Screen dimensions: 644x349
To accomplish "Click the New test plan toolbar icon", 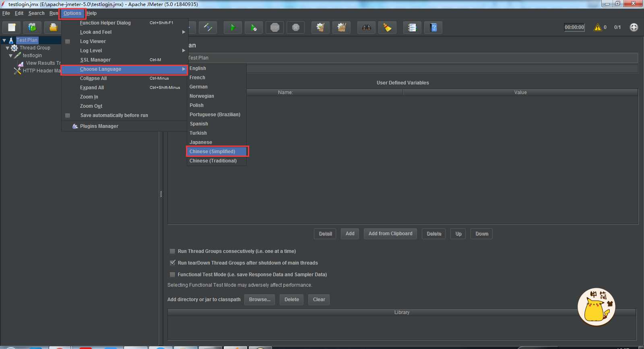I will pos(12,27).
